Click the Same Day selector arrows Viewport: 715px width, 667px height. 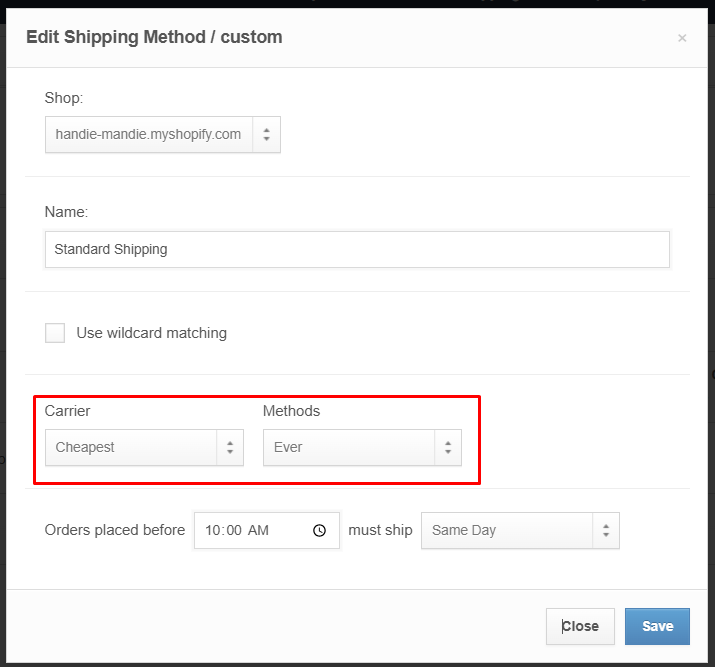pos(606,530)
